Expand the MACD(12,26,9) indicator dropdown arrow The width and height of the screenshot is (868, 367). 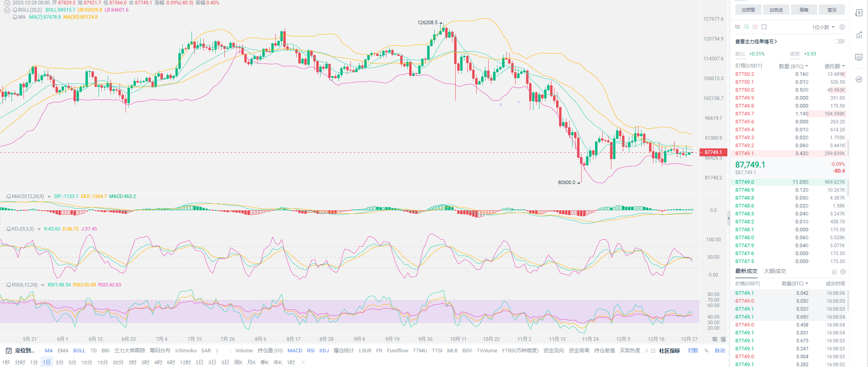[49, 197]
